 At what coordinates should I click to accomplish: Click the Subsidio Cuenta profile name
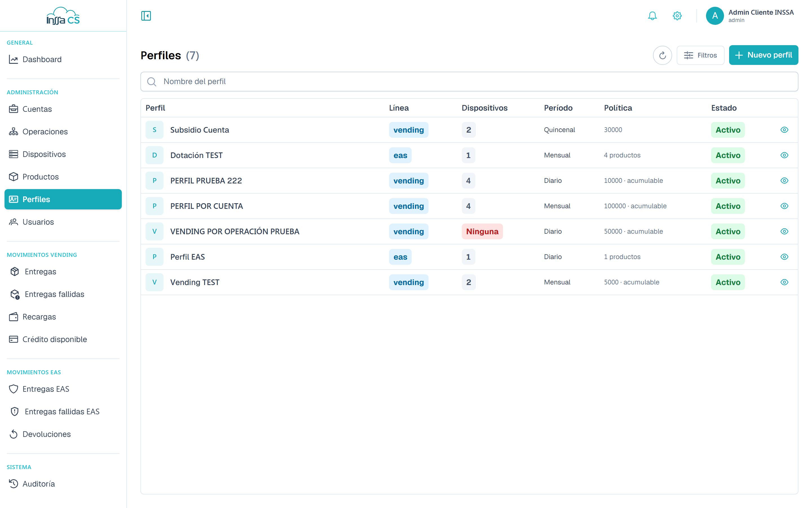coord(200,130)
